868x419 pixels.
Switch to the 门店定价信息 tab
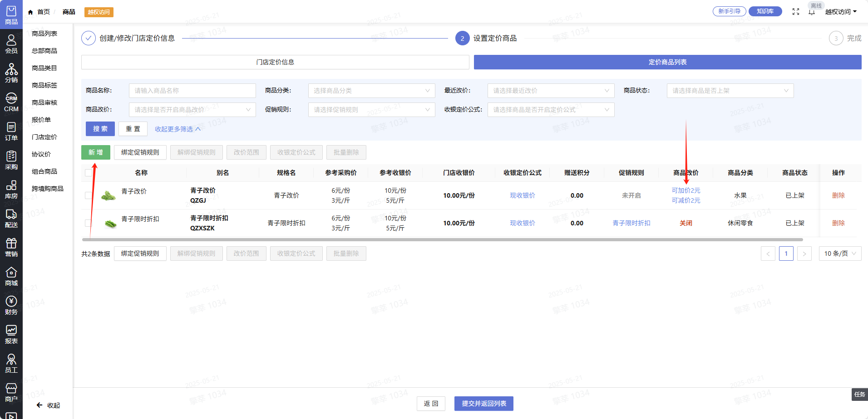coord(275,62)
